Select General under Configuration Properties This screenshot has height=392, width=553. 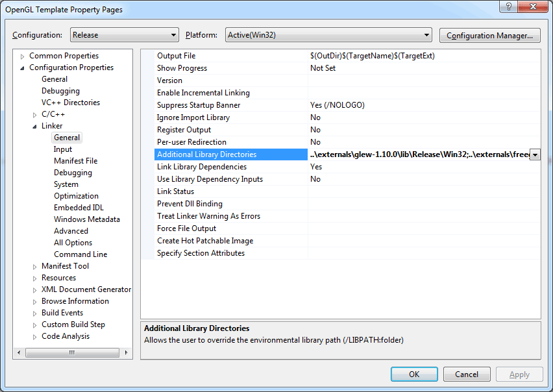pos(55,79)
